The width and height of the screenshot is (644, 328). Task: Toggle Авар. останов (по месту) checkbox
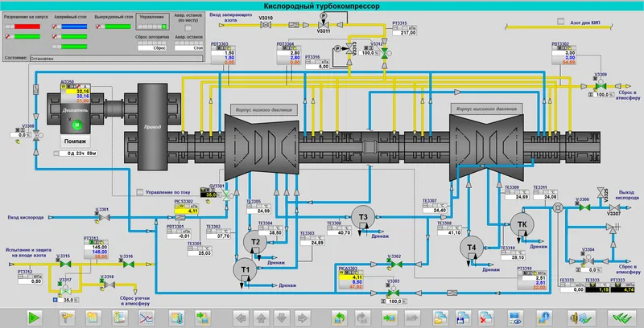point(188,28)
